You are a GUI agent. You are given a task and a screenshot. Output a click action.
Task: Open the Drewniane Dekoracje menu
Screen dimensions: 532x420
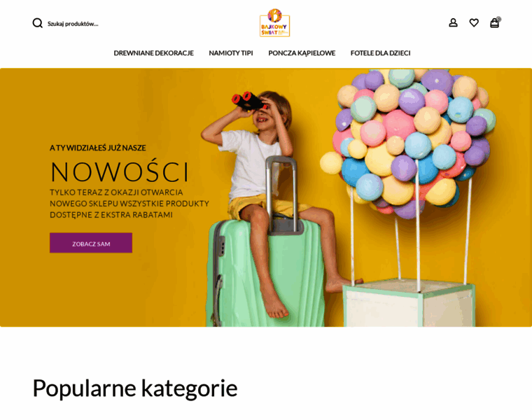[x=154, y=53]
